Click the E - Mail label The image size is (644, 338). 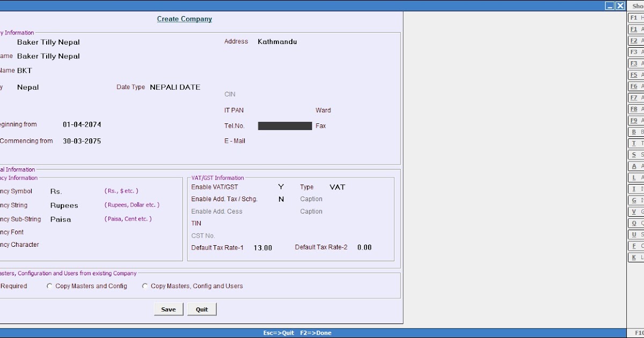tap(235, 141)
